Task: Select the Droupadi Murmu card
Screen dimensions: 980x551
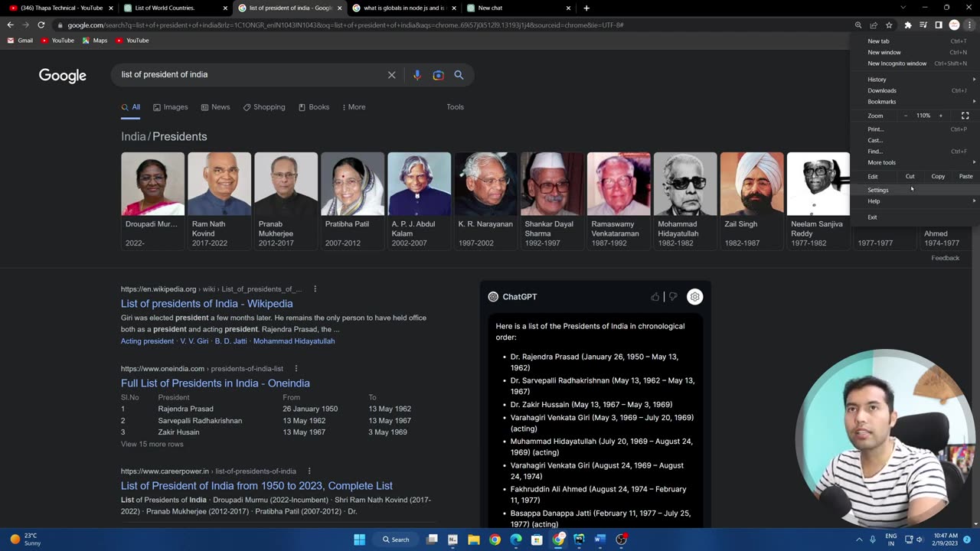Action: (x=152, y=200)
